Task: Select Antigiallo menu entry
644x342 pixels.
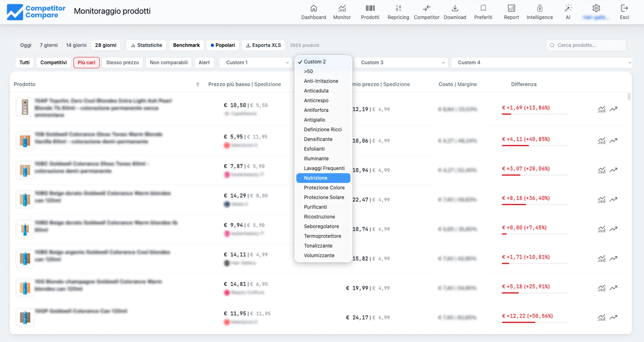Action: [x=323, y=120]
